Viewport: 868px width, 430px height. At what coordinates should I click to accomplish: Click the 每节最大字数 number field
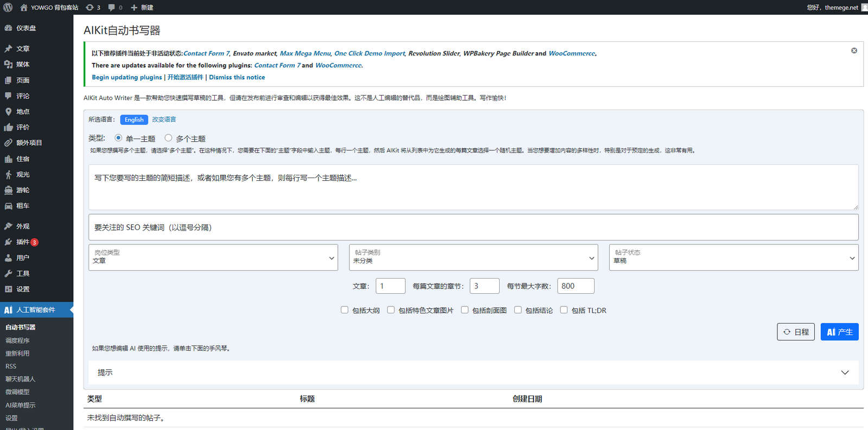point(576,286)
